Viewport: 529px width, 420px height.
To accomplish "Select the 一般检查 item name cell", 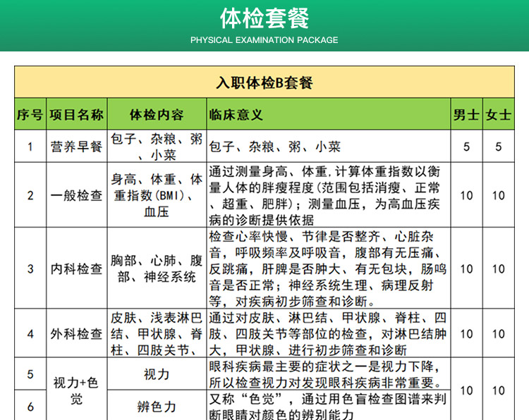I will tap(77, 195).
